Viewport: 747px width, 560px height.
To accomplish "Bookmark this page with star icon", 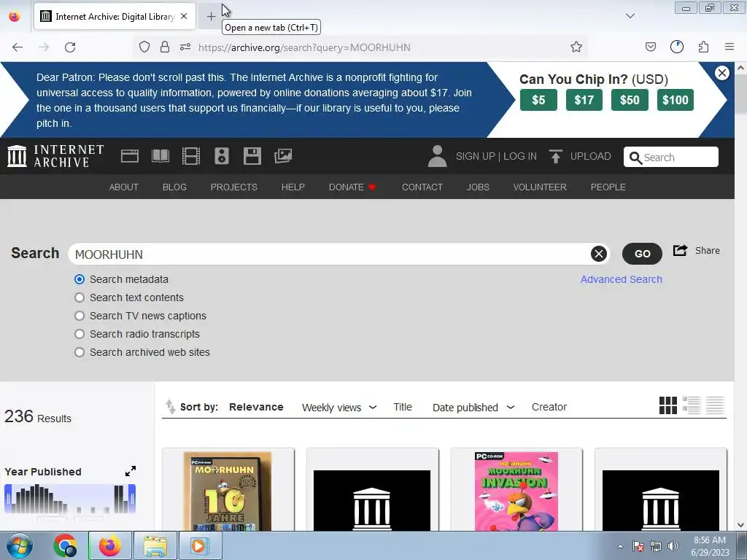I will (x=576, y=47).
